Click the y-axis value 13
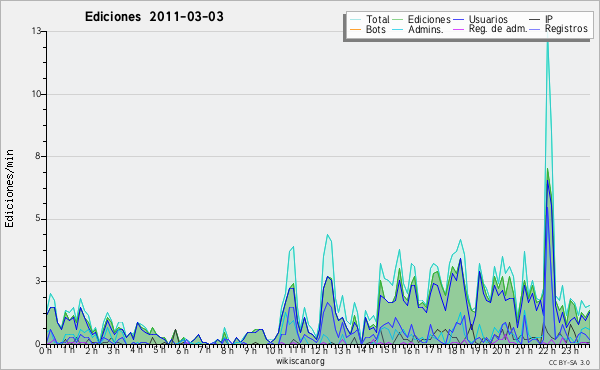600x370 pixels. pyautogui.click(x=36, y=31)
